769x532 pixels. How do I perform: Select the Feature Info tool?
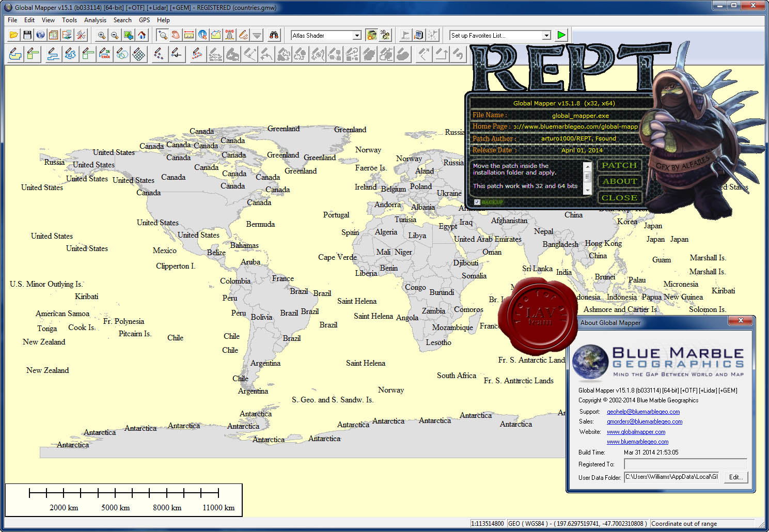(x=202, y=35)
